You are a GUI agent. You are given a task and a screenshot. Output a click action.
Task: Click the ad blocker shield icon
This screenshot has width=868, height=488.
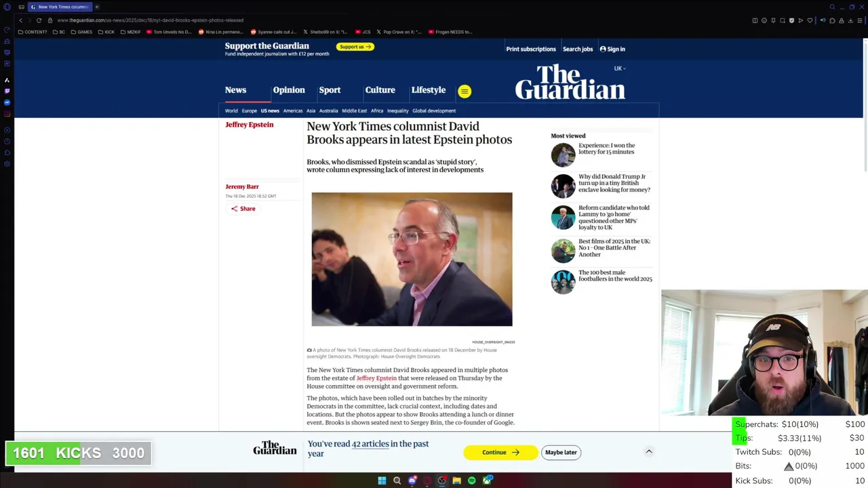click(x=791, y=20)
